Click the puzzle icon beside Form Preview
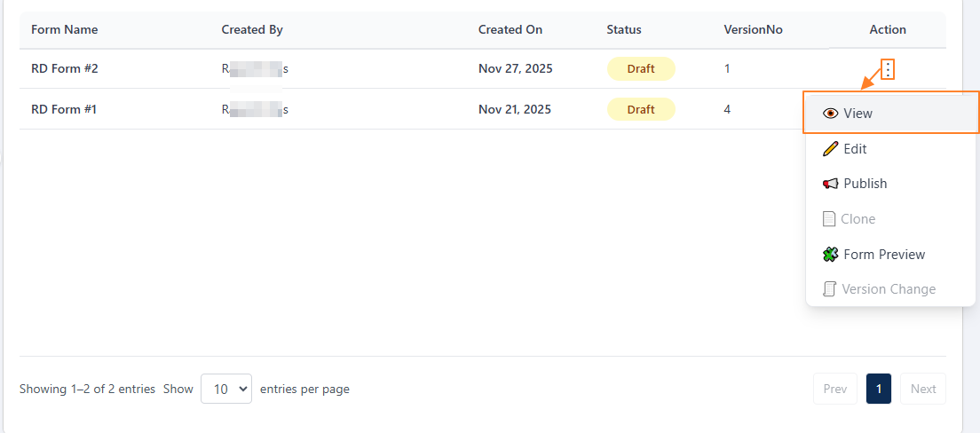This screenshot has height=433, width=980. click(x=830, y=255)
